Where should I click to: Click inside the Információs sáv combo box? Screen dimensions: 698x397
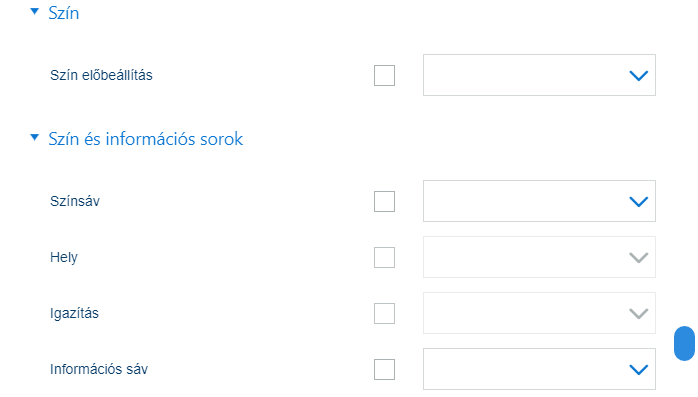coord(539,369)
